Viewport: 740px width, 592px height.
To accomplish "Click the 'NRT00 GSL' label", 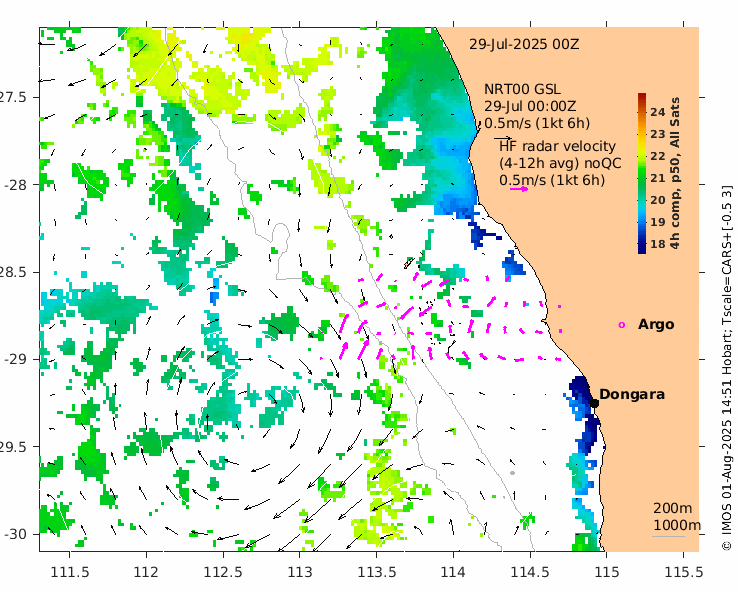I will tap(522, 89).
